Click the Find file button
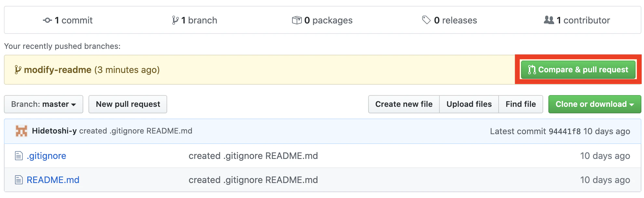 click(520, 104)
